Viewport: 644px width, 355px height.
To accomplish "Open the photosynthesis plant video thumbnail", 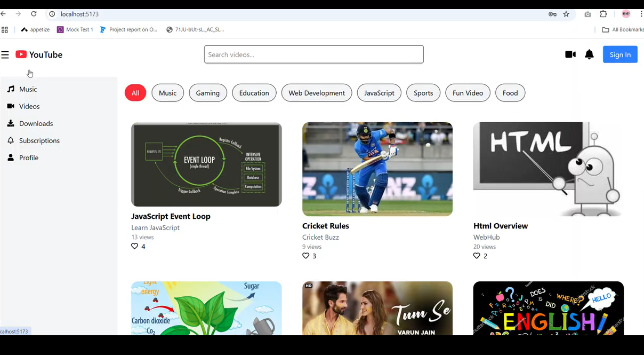I will click(206, 308).
